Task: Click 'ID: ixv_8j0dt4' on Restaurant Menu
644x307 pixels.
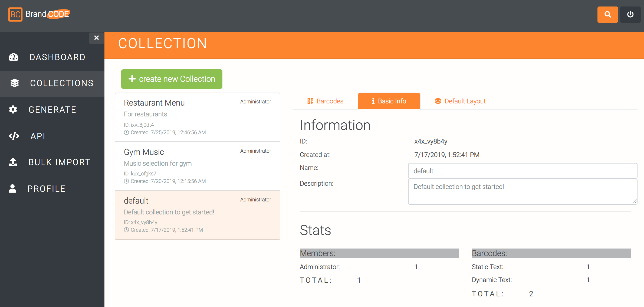Action: tap(139, 125)
